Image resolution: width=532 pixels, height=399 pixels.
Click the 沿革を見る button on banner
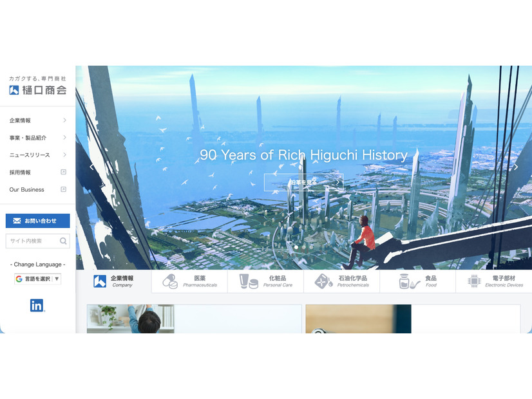pyautogui.click(x=303, y=182)
